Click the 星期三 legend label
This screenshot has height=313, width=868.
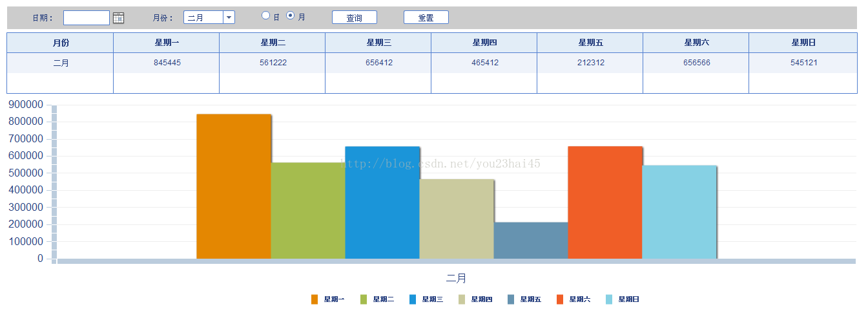(x=433, y=299)
